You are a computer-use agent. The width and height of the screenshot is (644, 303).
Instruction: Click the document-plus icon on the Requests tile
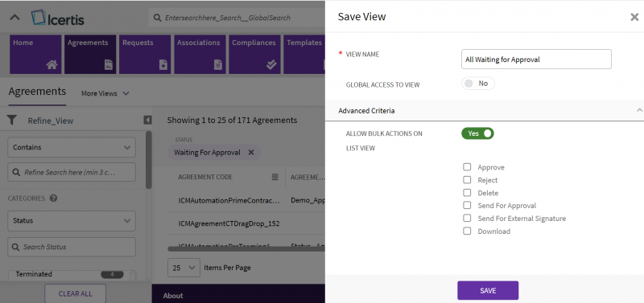pyautogui.click(x=163, y=64)
